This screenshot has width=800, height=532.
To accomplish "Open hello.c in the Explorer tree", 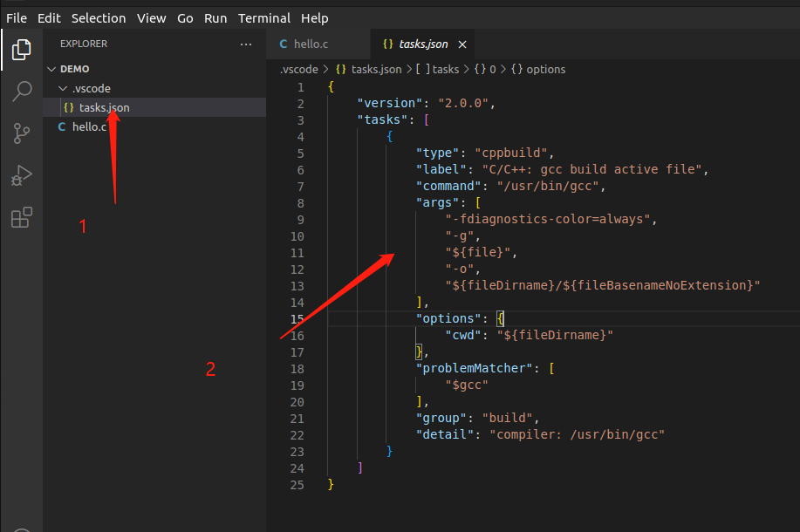I will [89, 126].
